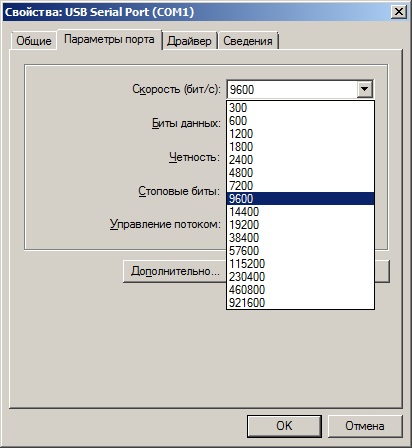Select 4800 from the dropdown list
The width and height of the screenshot is (412, 448).
coord(300,173)
